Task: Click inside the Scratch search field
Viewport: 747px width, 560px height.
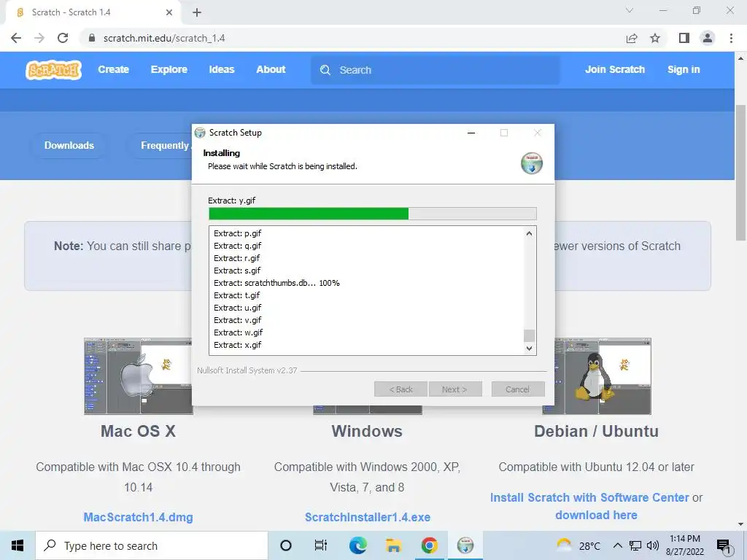Action: (436, 70)
